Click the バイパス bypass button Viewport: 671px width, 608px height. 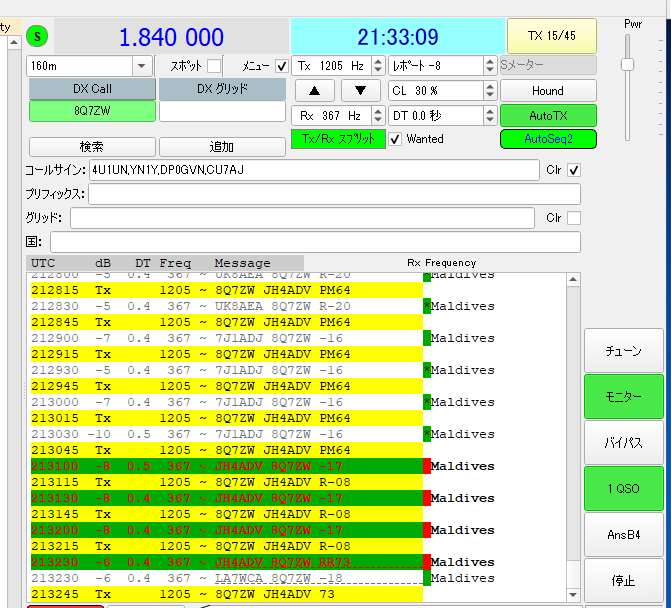point(623,442)
